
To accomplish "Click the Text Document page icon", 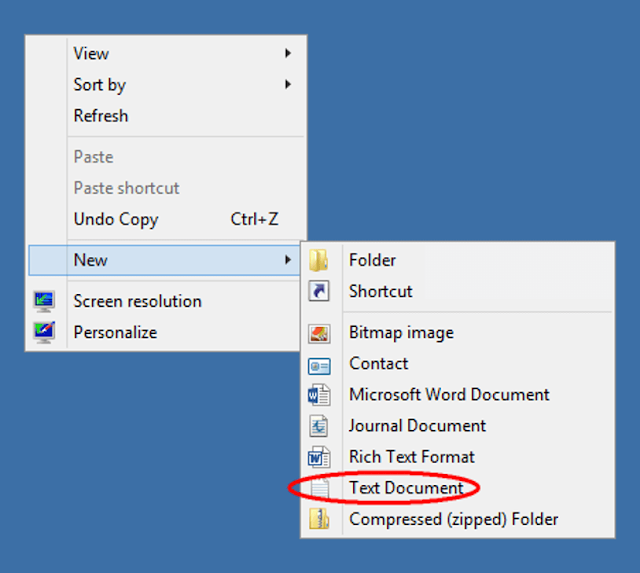I will click(320, 488).
